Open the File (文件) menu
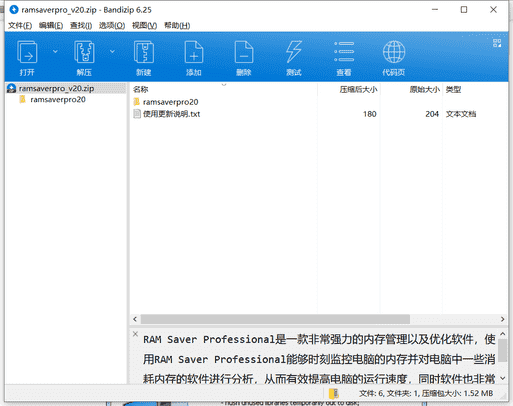The width and height of the screenshot is (513, 406). pyautogui.click(x=20, y=25)
